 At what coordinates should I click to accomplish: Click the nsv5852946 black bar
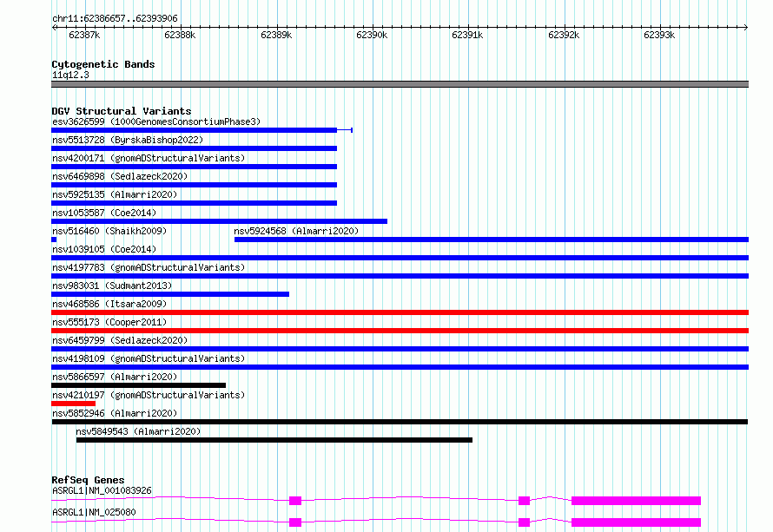400,422
